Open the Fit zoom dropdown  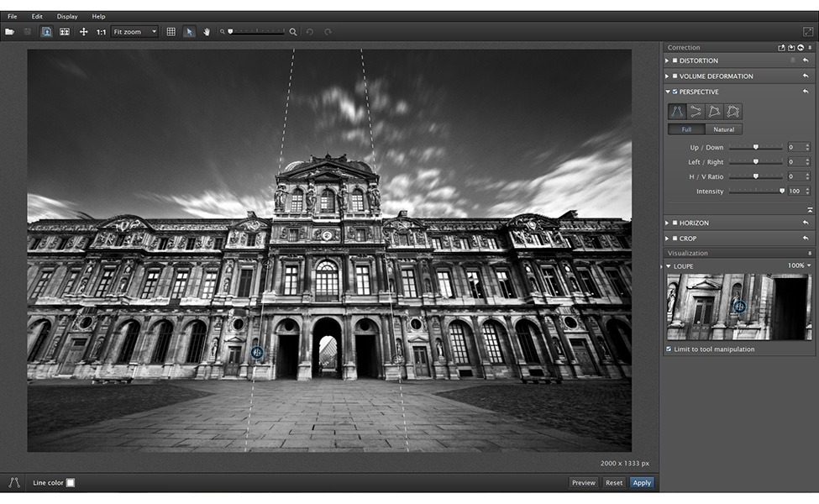point(134,32)
